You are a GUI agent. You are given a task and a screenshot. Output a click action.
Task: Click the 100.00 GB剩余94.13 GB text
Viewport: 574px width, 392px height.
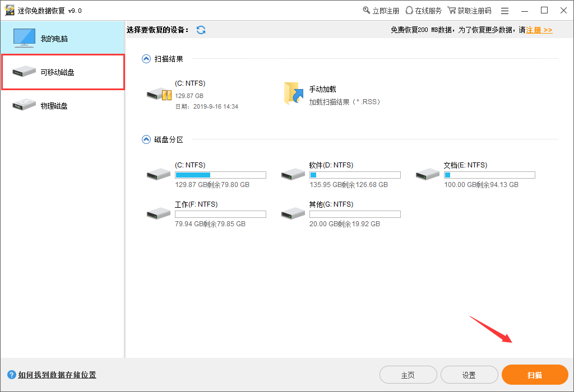(x=481, y=185)
